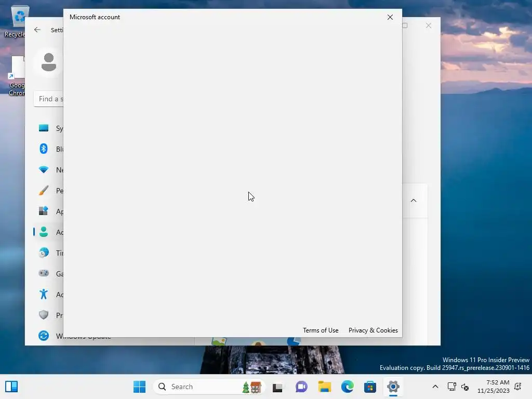This screenshot has height=399, width=532.
Task: Open the Windows Start menu
Action: coord(139,387)
